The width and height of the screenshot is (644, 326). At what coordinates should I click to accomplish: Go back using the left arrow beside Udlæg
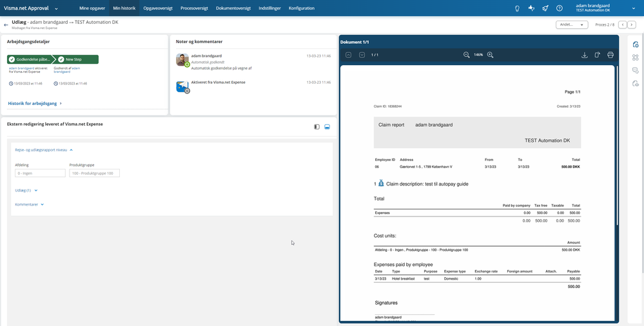(x=6, y=24)
